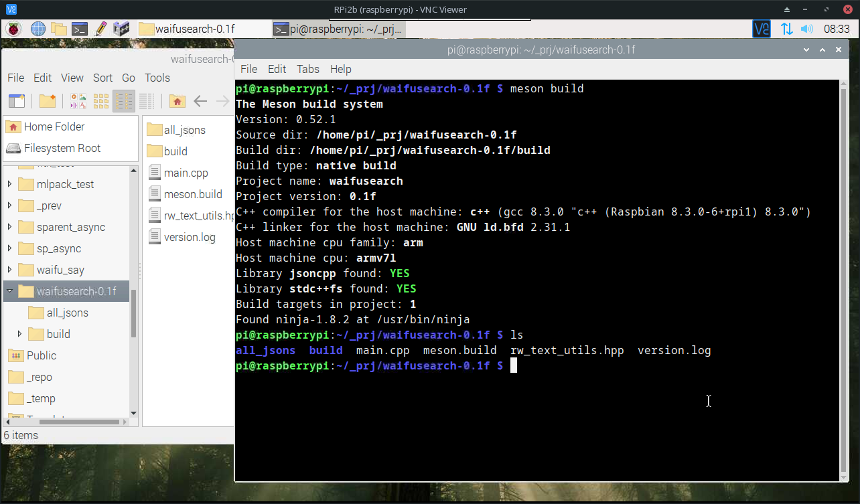Open the network up/down arrows tray icon
This screenshot has height=504, width=860.
pos(786,29)
